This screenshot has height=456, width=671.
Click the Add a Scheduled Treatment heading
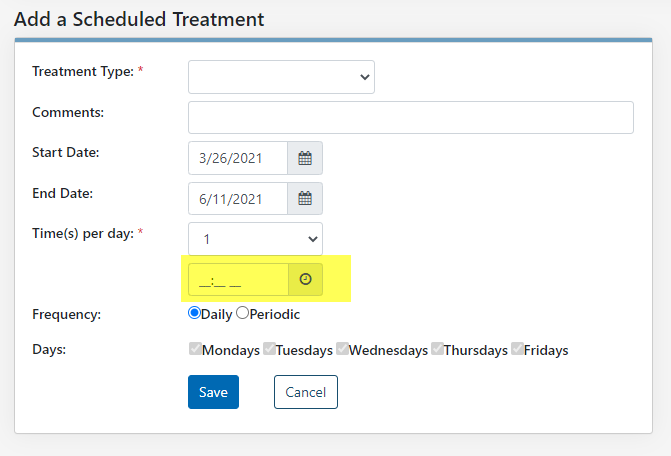(x=139, y=19)
